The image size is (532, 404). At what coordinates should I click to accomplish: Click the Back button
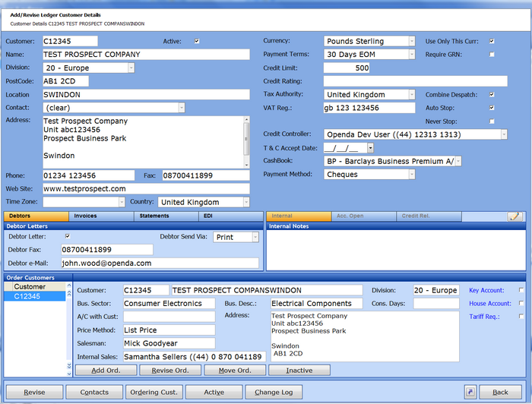click(x=500, y=392)
